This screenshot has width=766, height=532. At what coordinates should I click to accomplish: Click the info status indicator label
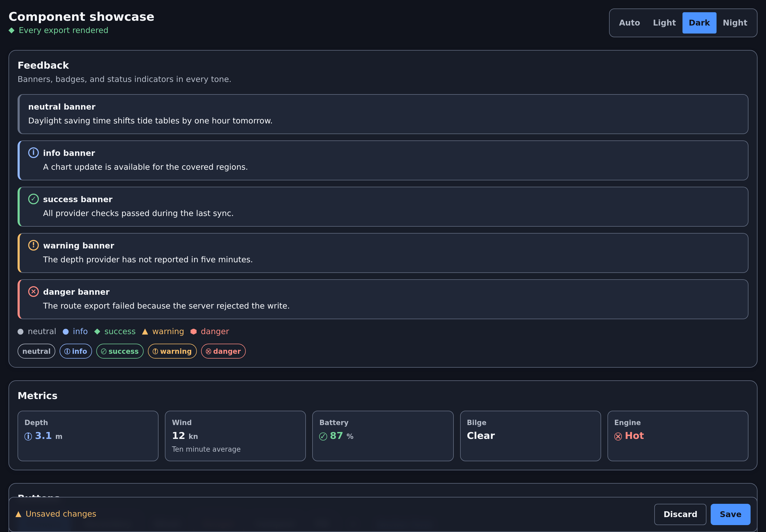pos(80,332)
